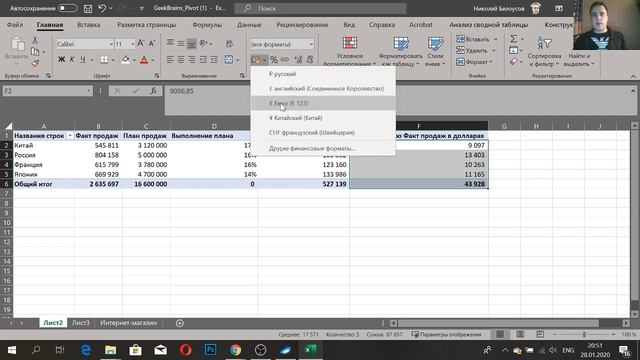Switch to the Вставка ribbon tab

coord(89,25)
